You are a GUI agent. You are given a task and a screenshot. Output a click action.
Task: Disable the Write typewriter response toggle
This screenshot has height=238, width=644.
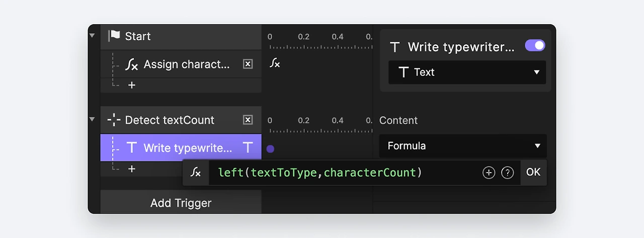coord(535,46)
